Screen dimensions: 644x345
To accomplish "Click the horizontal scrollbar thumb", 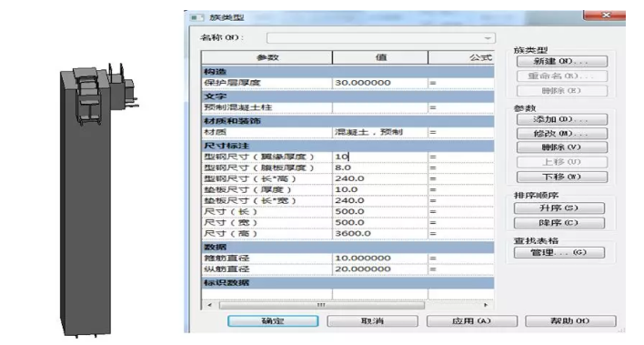I will 322,306.
